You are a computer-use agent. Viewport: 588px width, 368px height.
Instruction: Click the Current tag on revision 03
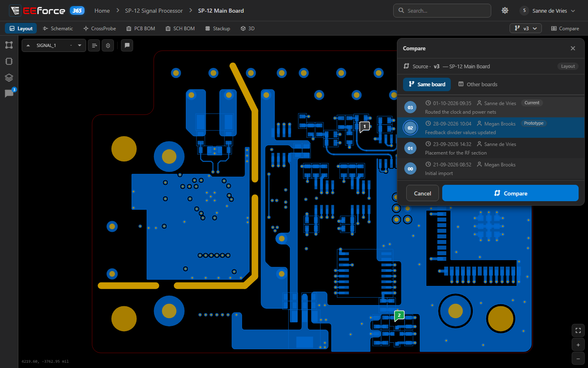pos(532,103)
